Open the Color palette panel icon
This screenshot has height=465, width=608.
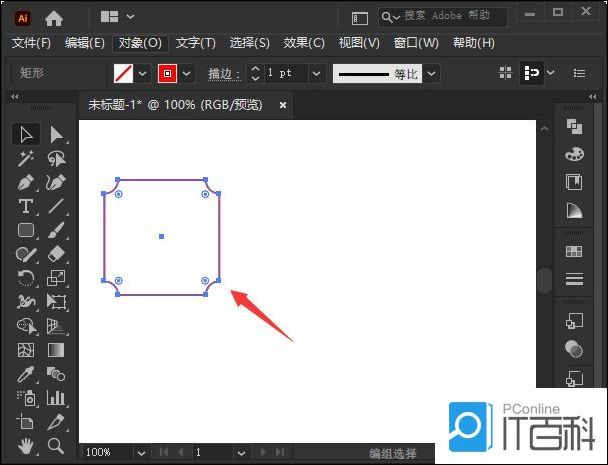click(574, 154)
